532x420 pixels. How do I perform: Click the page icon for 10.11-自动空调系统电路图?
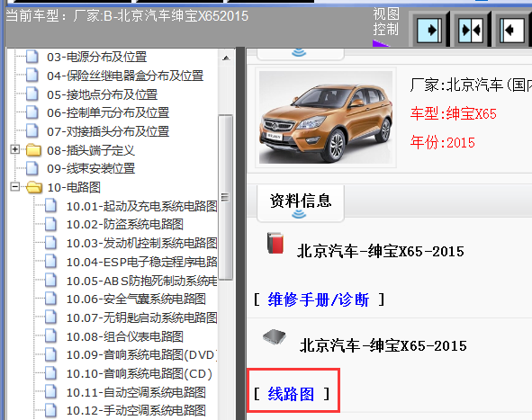click(x=51, y=392)
